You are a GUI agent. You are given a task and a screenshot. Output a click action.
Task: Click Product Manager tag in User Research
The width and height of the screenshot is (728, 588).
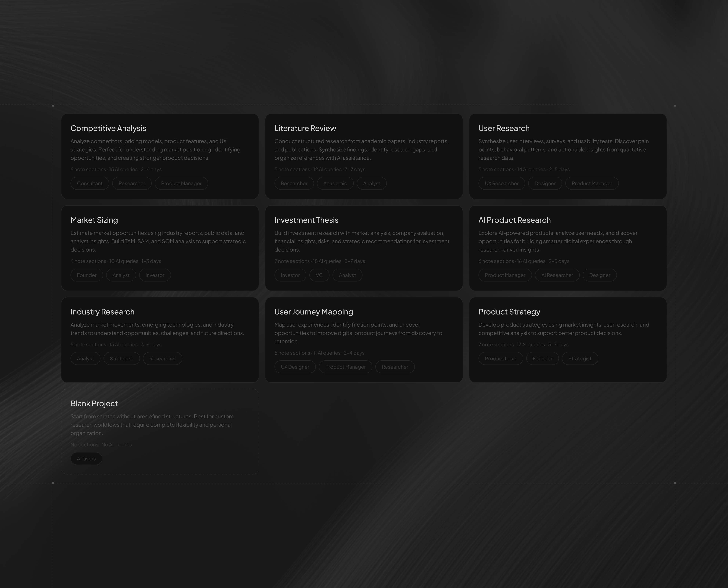pos(592,183)
